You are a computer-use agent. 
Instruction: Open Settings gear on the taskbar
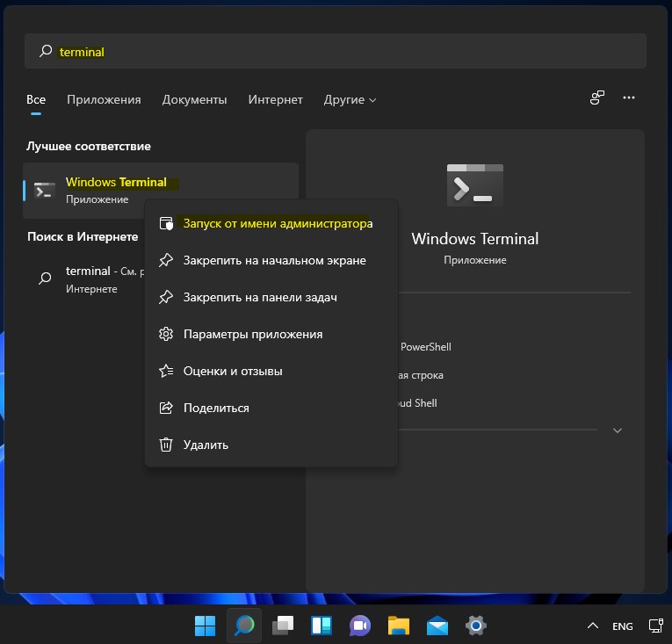pyautogui.click(x=476, y=626)
